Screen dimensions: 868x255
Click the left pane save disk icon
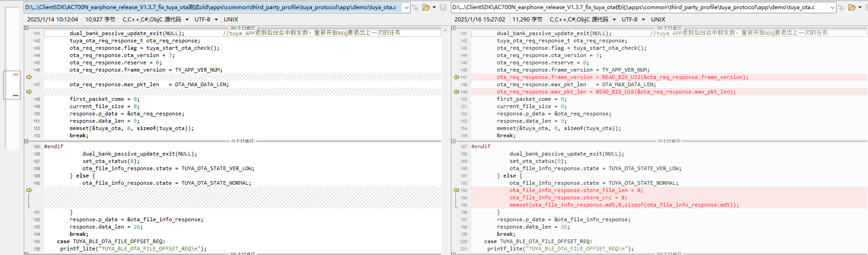443,7
